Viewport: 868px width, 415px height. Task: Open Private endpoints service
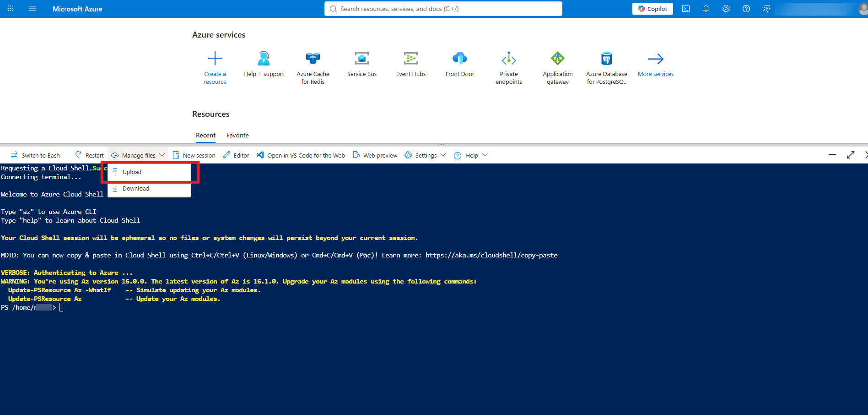point(509,68)
